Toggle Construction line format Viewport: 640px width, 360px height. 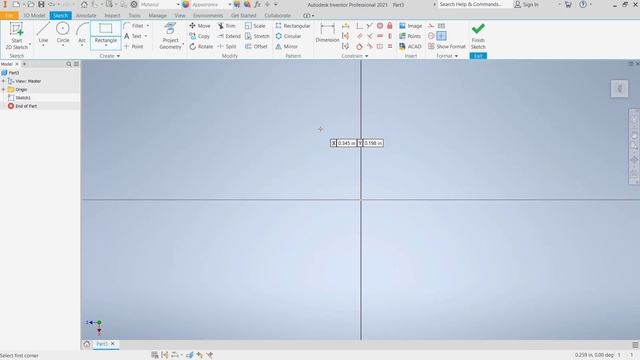coord(431,26)
